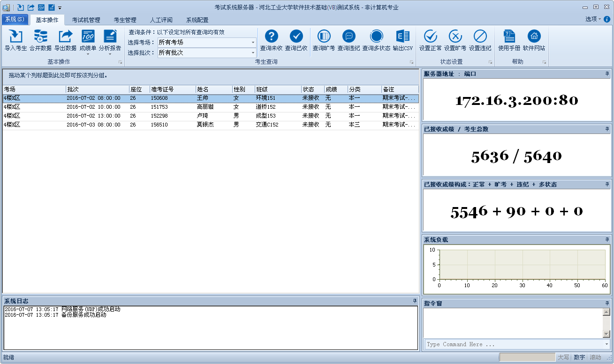614x364 pixels.
Task: Switch to the 考试机管理 tab
Action: 86,20
